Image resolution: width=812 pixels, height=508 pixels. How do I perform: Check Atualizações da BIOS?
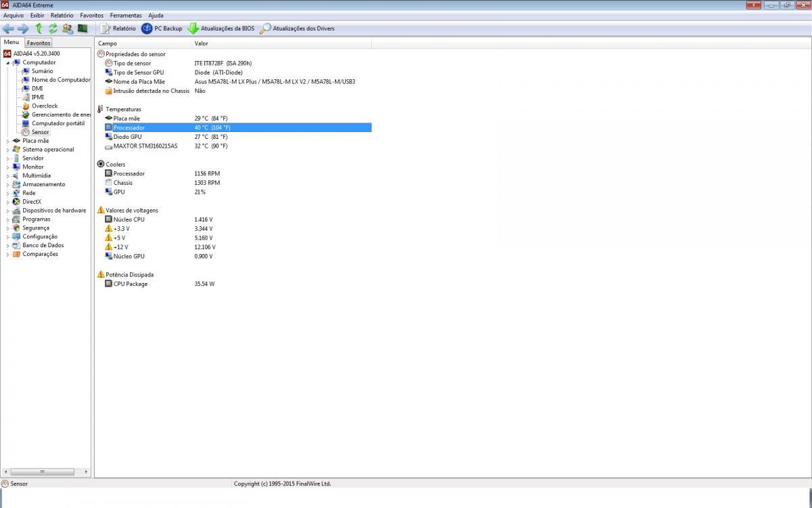pos(221,28)
